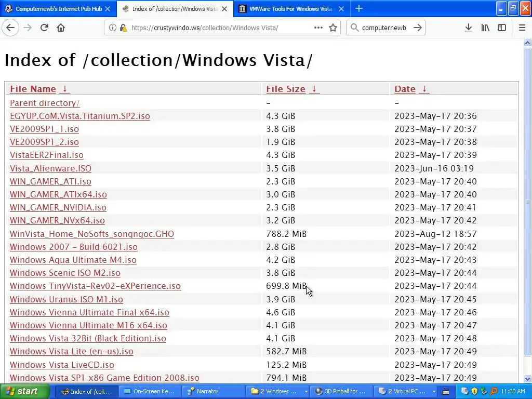
Task: Expand the 2 Virtual PC taskbar group
Action: coord(406,391)
